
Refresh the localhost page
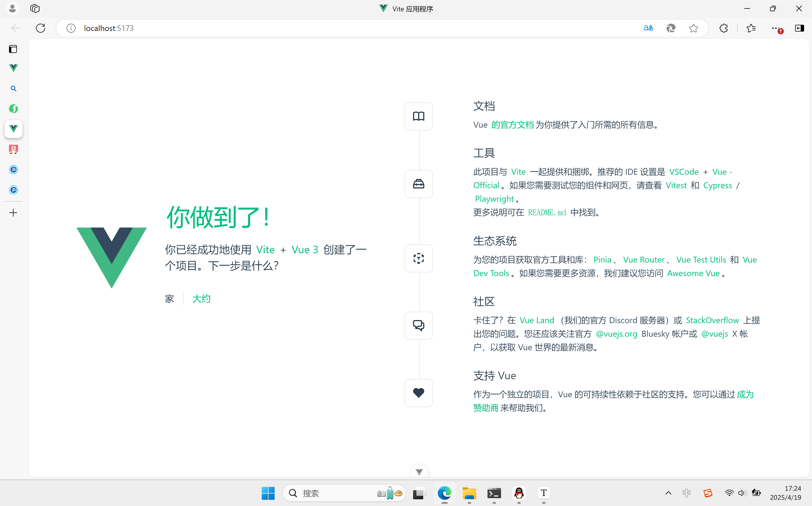[41, 28]
